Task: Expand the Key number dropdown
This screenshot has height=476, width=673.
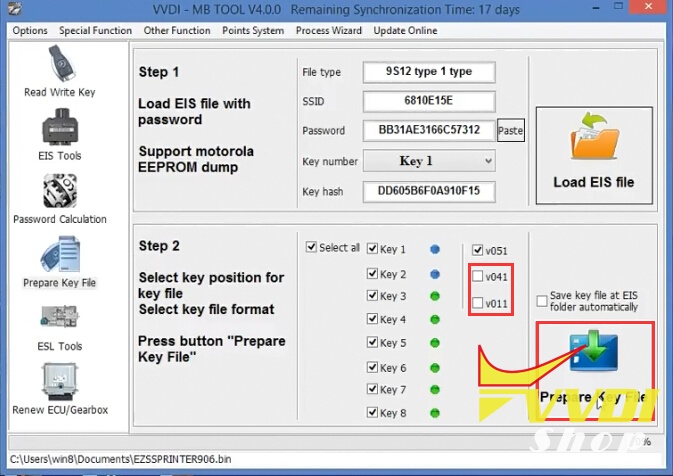Action: pos(429,161)
